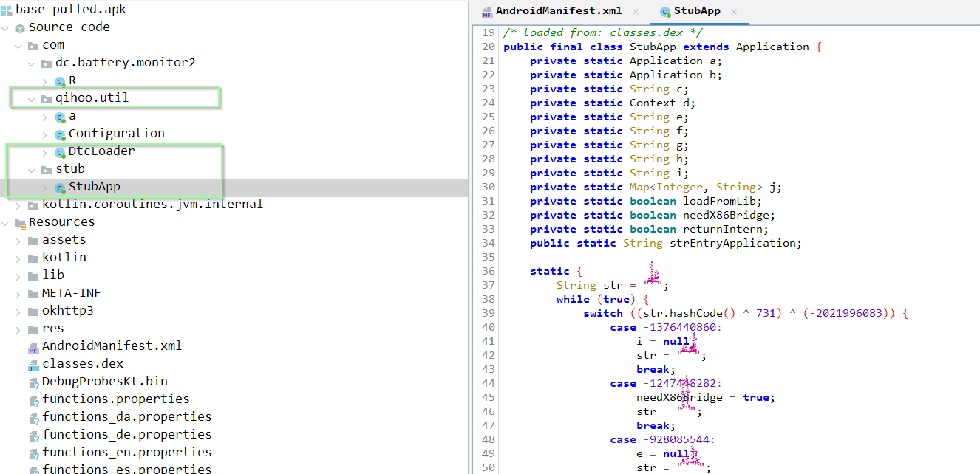Click the kotlin resources folder icon
The image size is (980, 474).
(33, 258)
